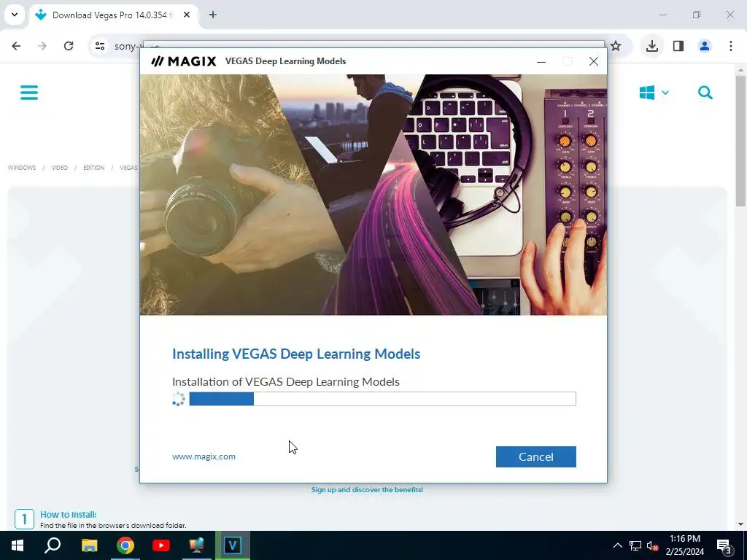
Task: Open the clock and date flyout
Action: [684, 545]
